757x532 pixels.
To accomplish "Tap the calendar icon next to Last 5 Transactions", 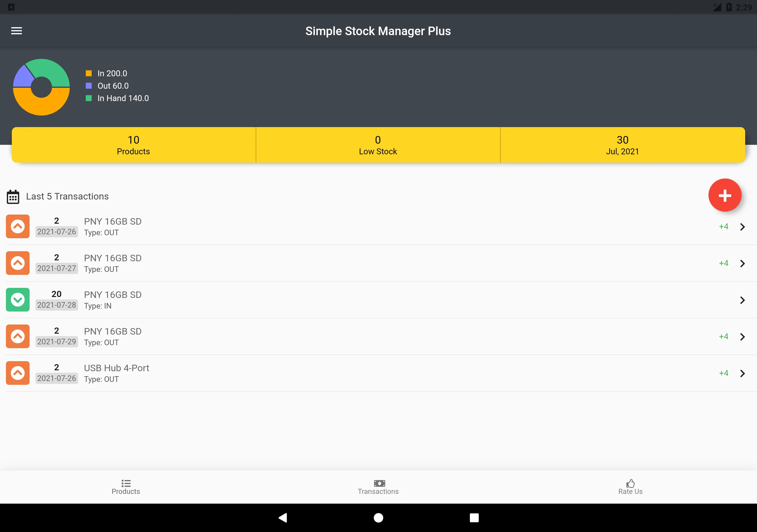I will click(13, 196).
